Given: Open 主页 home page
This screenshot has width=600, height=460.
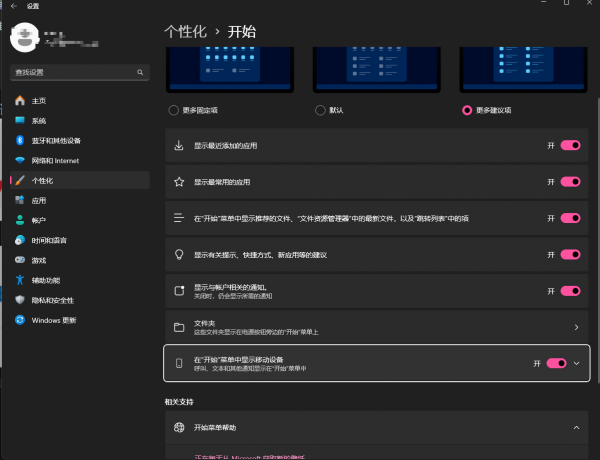Looking at the screenshot, I should (80, 101).
